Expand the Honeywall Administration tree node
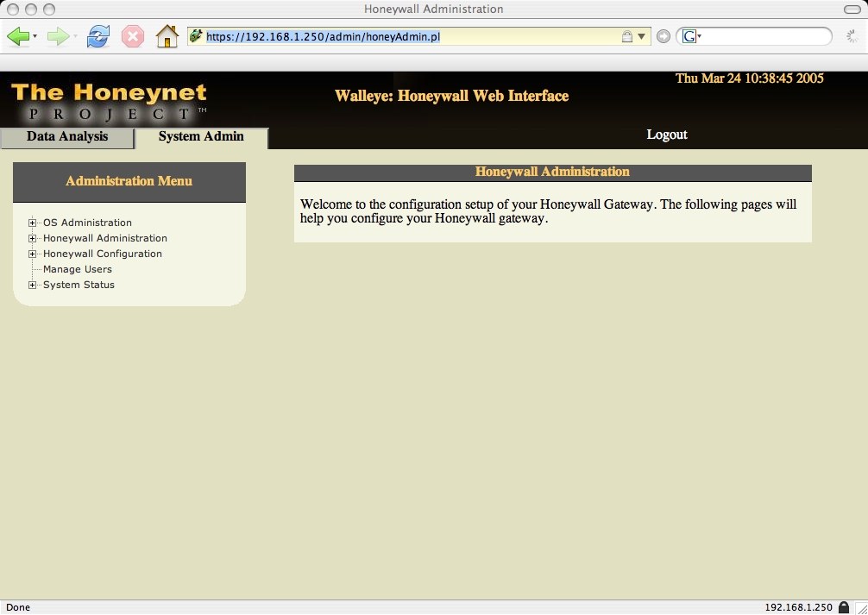This screenshot has width=868, height=615. (x=32, y=238)
